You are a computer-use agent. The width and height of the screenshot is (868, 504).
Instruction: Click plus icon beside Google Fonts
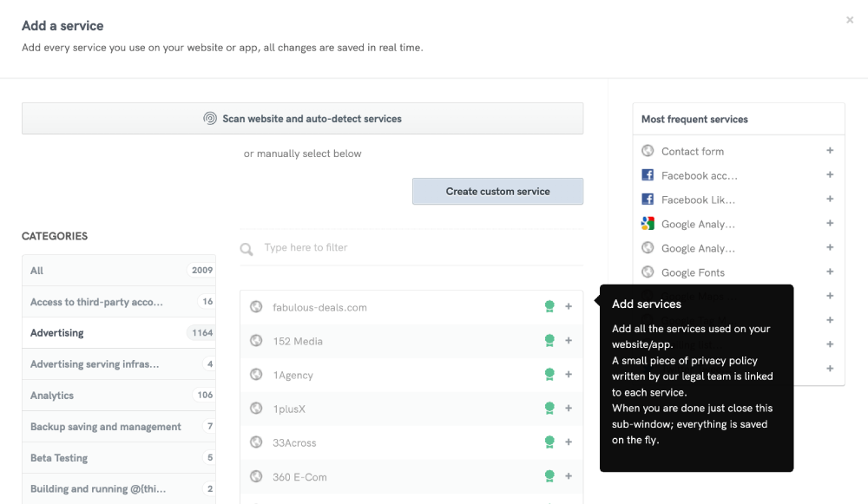[830, 272]
